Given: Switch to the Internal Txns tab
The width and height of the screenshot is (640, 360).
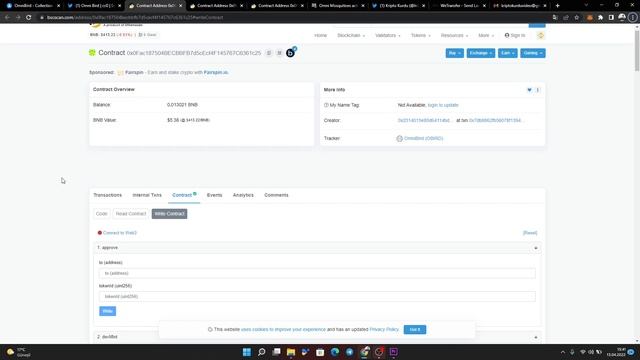Looking at the screenshot, I should pos(147,195).
